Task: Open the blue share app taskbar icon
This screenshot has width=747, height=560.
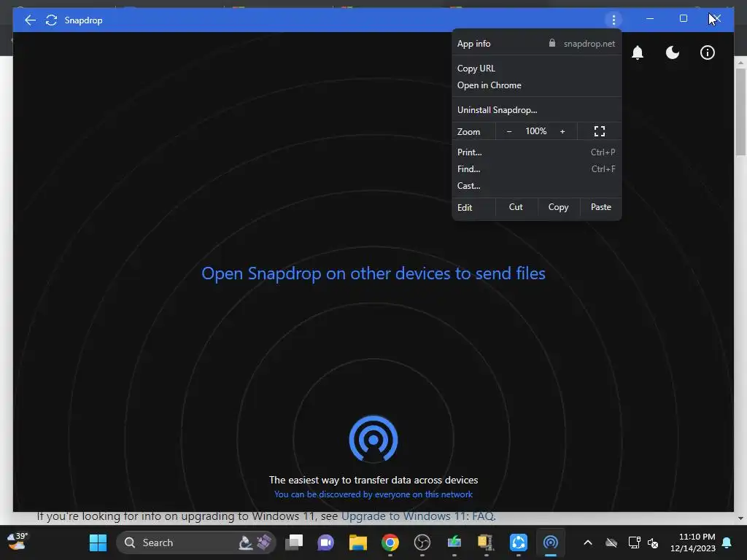Action: point(519,542)
